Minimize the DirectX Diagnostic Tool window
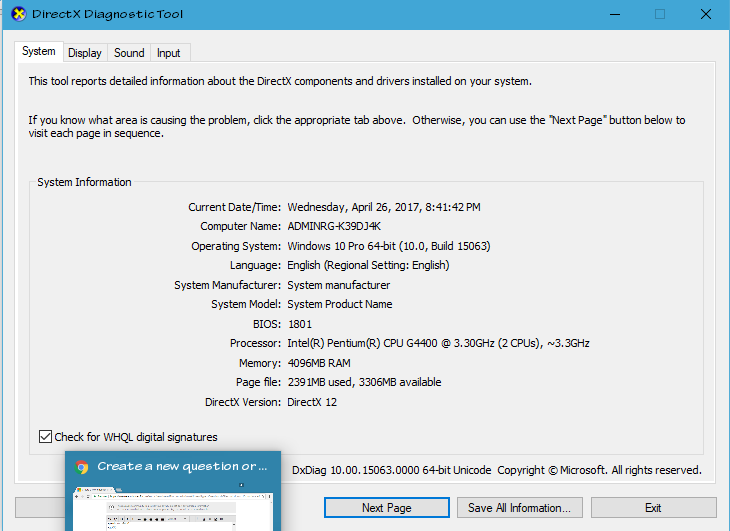 (x=615, y=14)
